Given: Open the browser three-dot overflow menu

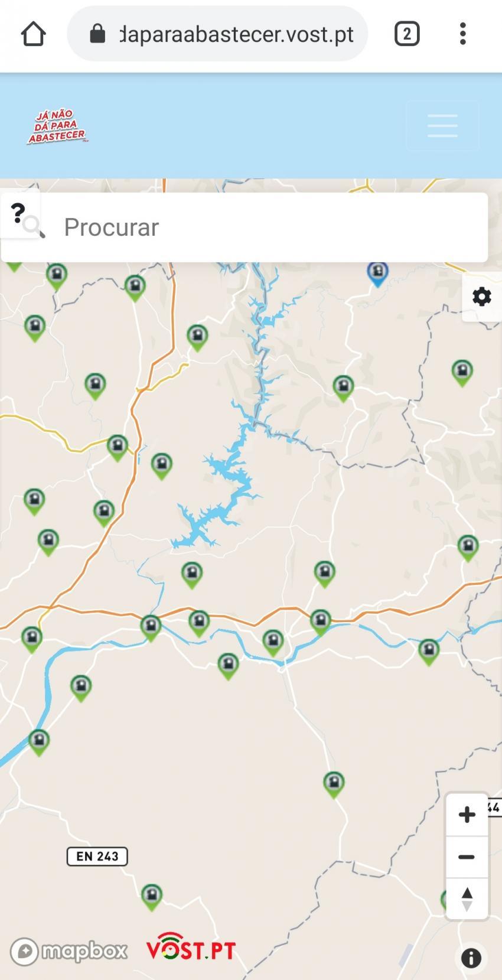Looking at the screenshot, I should tap(463, 34).
